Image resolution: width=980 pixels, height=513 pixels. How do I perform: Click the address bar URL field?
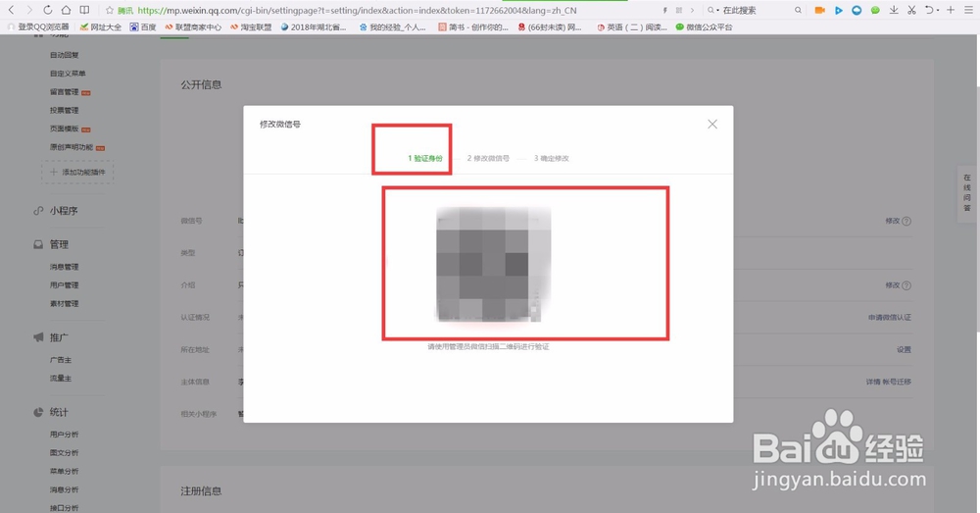point(357,10)
